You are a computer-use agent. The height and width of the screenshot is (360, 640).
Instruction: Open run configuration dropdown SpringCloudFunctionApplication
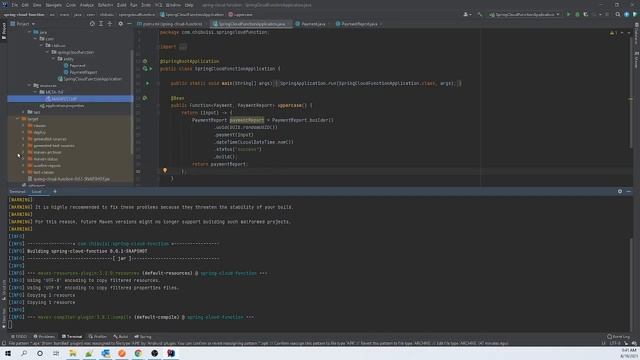click(x=524, y=14)
